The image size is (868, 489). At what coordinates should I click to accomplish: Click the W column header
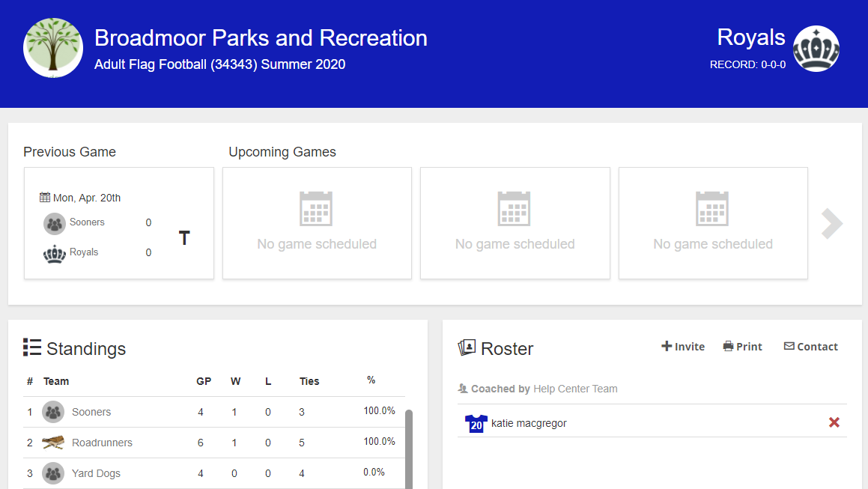click(x=235, y=381)
